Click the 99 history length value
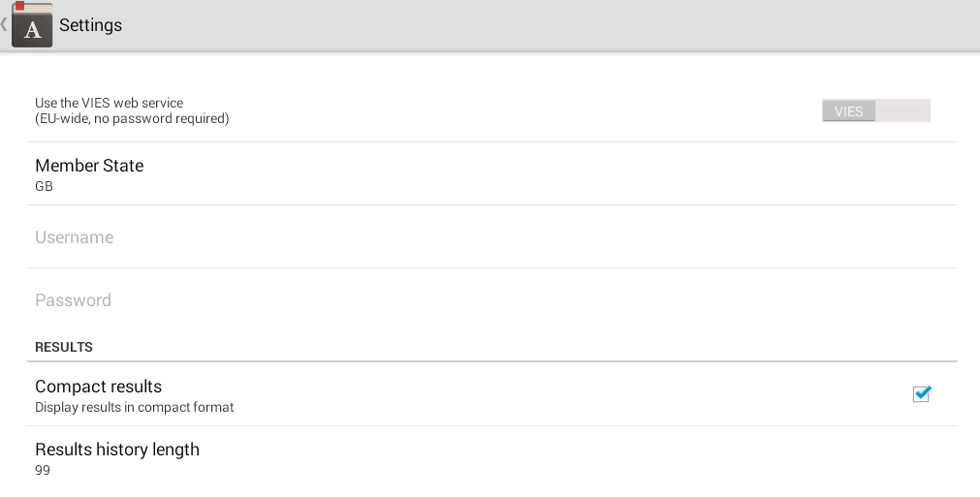Screen dimensions: 980x497 [43, 470]
